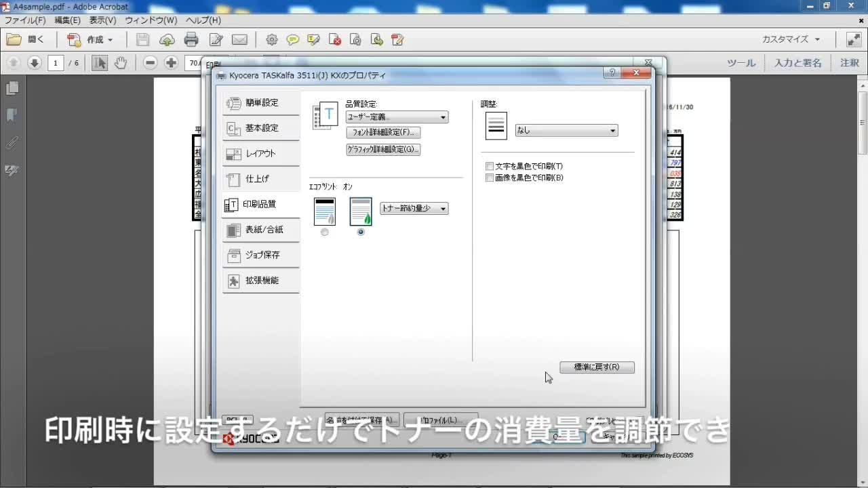Enable 文字を黒色で印刷 checkbox
Image resolution: width=868 pixels, height=488 pixels.
[490, 166]
